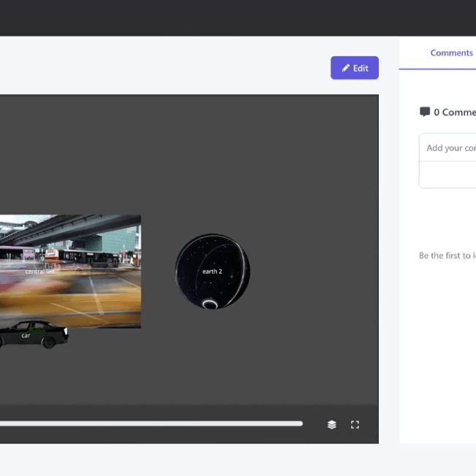Click the purple Edit button
This screenshot has width=476, height=476.
[x=354, y=68]
